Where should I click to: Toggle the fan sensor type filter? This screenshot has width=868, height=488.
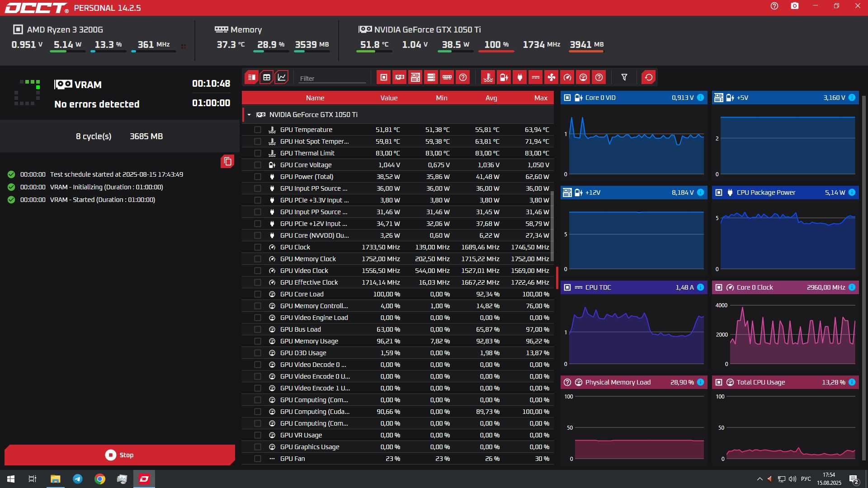click(552, 77)
